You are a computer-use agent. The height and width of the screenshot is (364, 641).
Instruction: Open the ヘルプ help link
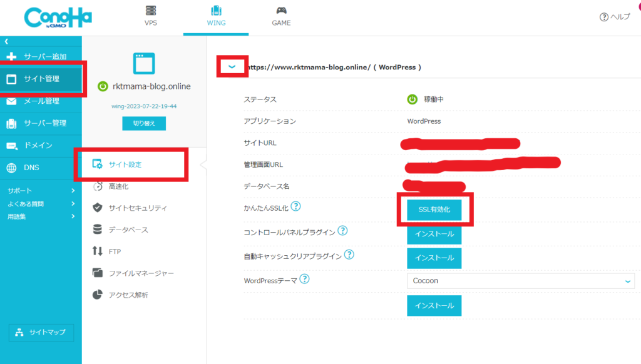[615, 17]
